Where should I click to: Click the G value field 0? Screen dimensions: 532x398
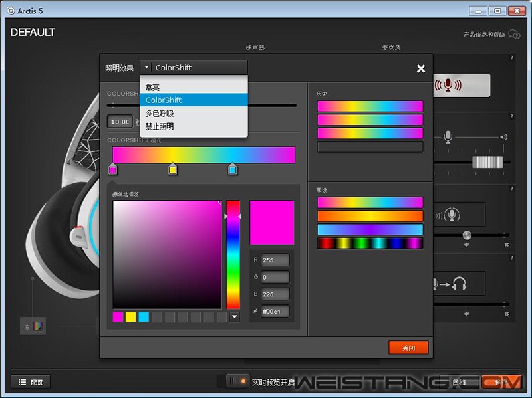click(x=275, y=277)
